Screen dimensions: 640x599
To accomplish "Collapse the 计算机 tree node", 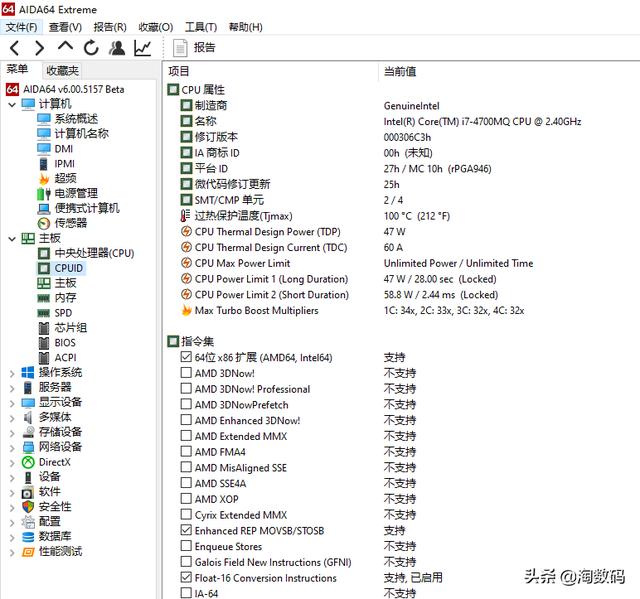I will pyautogui.click(x=12, y=104).
